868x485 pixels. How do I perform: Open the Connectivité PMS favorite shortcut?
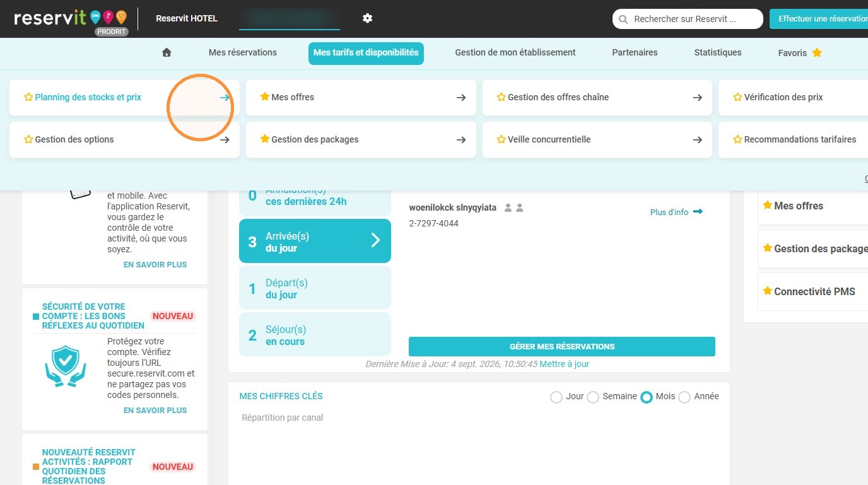814,291
